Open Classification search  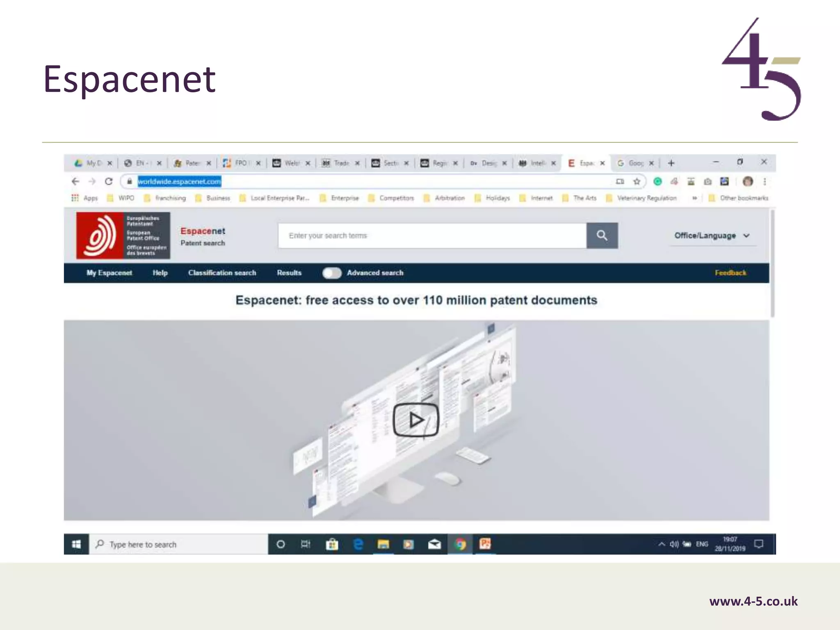click(222, 273)
